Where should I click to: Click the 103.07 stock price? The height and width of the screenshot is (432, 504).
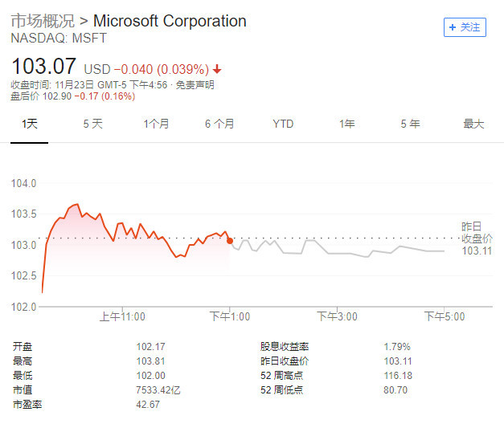tap(45, 67)
